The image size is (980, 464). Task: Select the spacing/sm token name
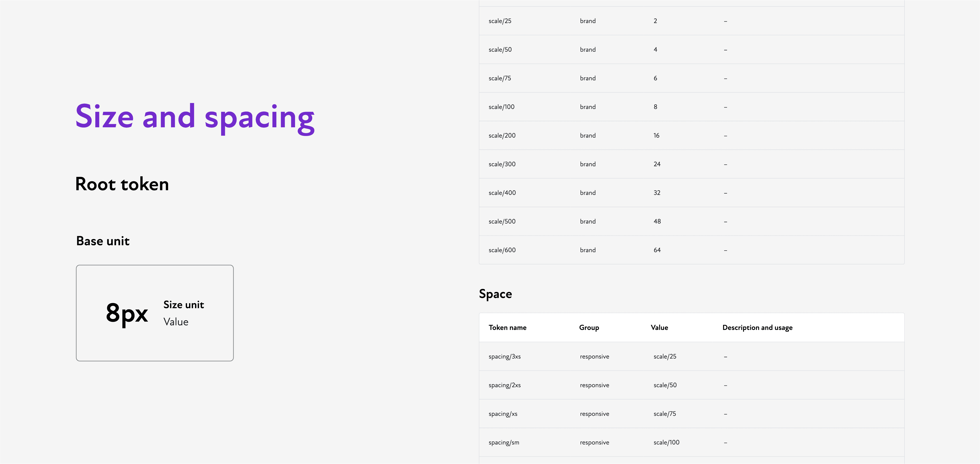pos(503,442)
